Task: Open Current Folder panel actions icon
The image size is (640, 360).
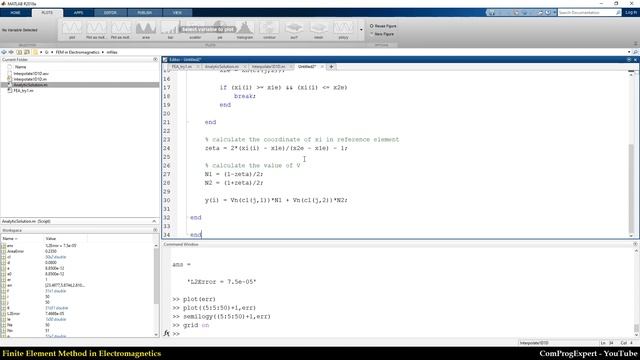Action: (155, 60)
